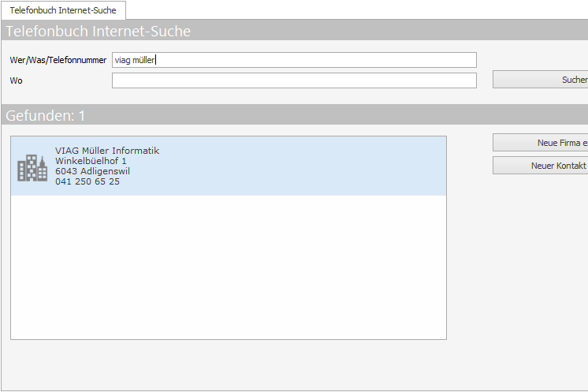Click the line 6043 Adligenswil
Image resolution: width=588 pixels, height=392 pixels.
(92, 171)
